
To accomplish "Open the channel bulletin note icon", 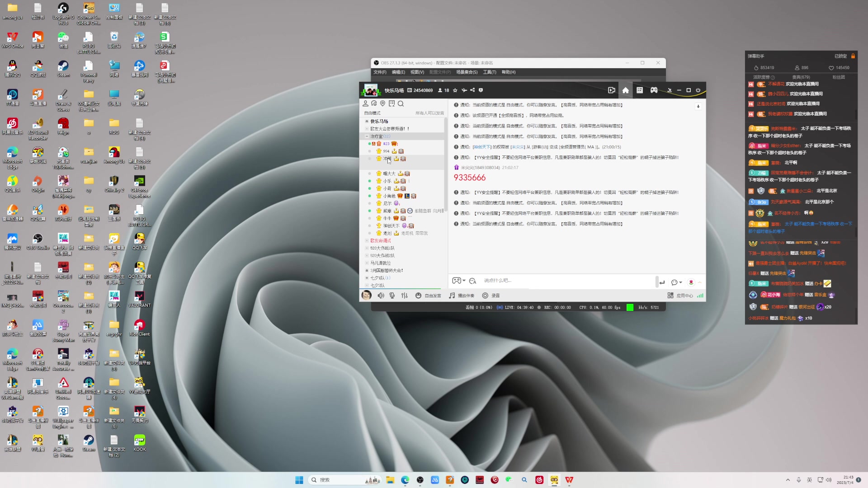I will click(x=392, y=103).
